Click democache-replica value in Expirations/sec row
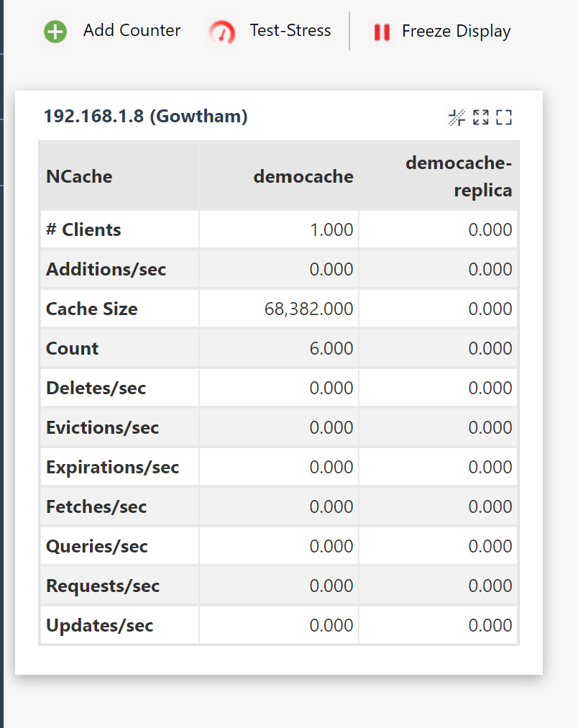578x728 pixels. click(x=490, y=467)
